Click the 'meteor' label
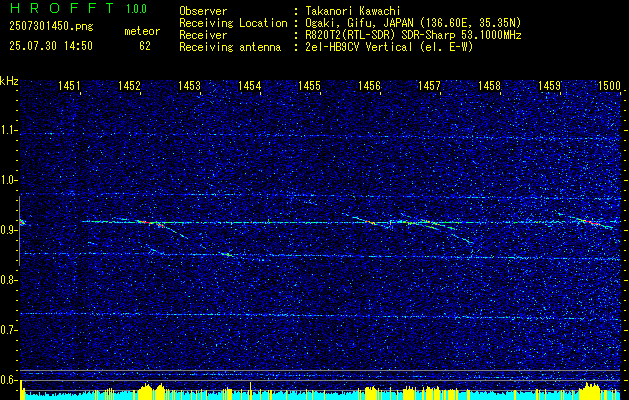 click(142, 31)
